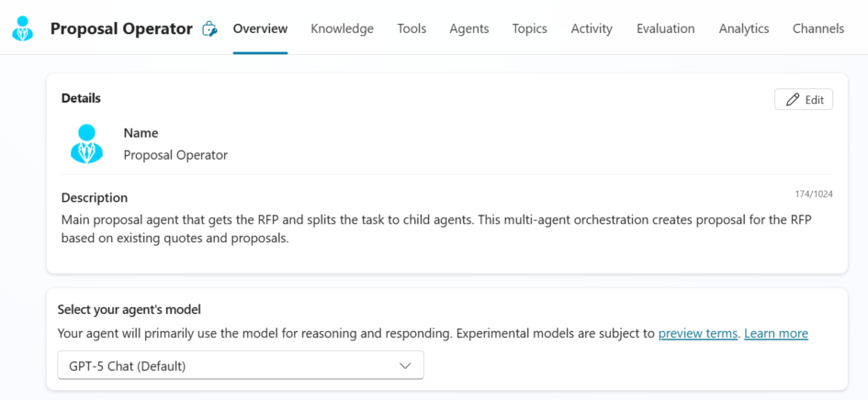Expand the model dropdown chevron
Image resolution: width=868 pixels, height=400 pixels.
pyautogui.click(x=405, y=366)
